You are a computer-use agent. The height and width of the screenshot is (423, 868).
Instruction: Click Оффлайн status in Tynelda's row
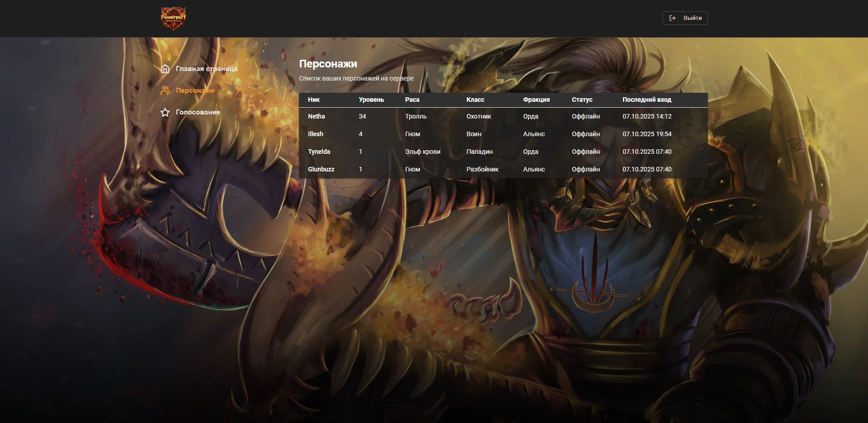click(586, 152)
